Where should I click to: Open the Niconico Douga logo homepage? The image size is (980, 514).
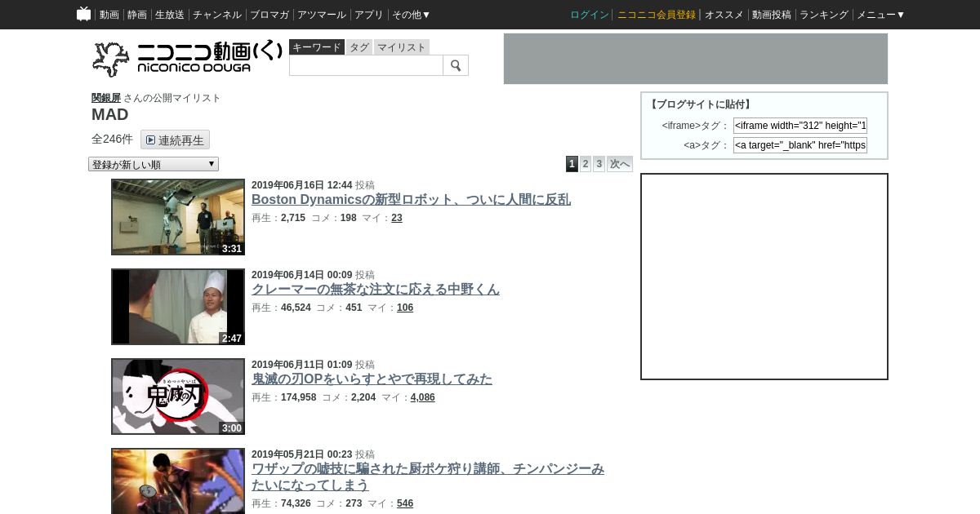point(188,59)
